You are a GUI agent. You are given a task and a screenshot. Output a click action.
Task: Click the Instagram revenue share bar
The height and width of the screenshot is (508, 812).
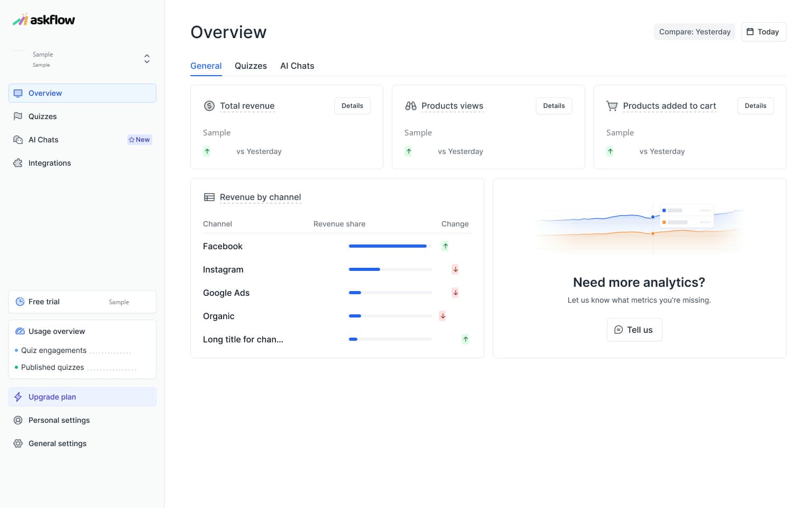pos(390,269)
